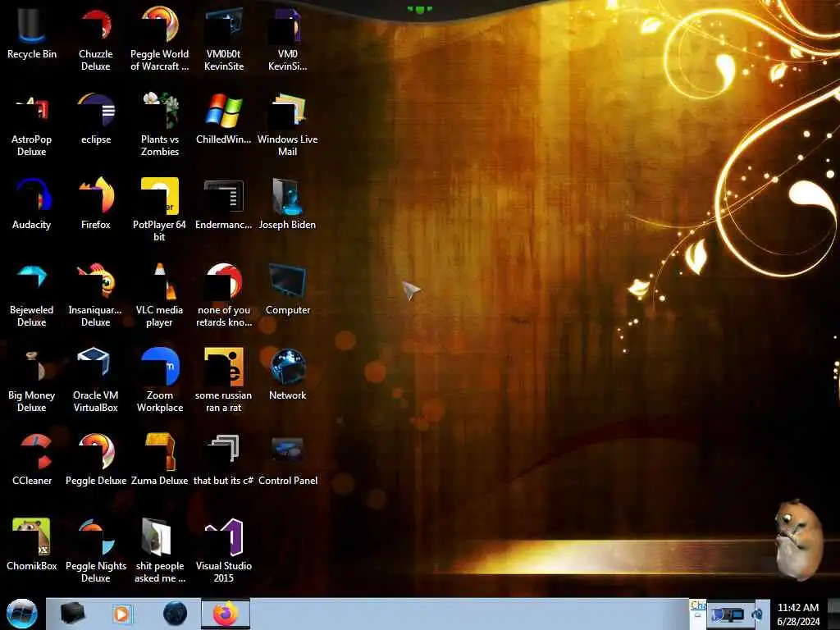
Task: Launch Audacity from the desktop
Action: pyautogui.click(x=32, y=204)
